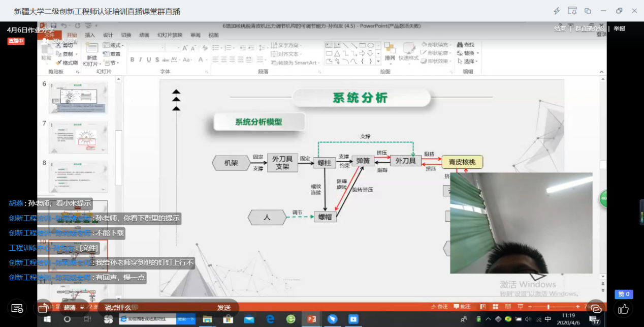The width and height of the screenshot is (644, 327).
Task: Open Align Text (对齐文本) dropdown
Action: [287, 54]
